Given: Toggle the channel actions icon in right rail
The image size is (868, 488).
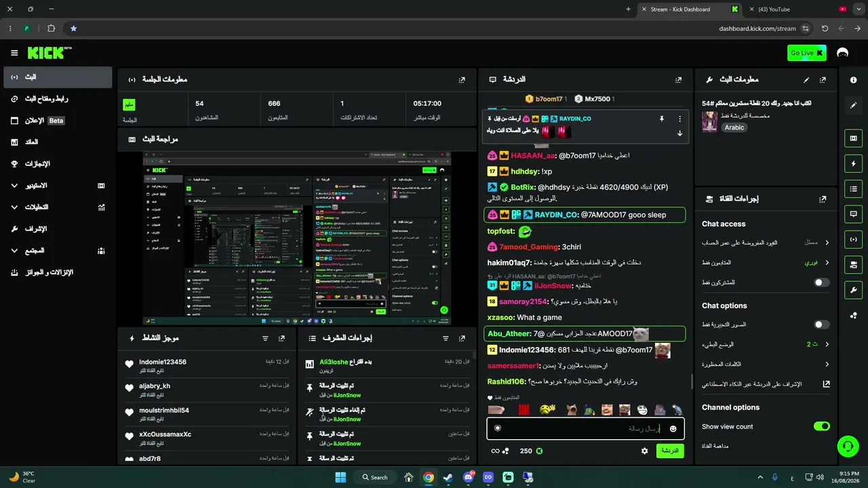Looking at the screenshot, I should tap(853, 264).
